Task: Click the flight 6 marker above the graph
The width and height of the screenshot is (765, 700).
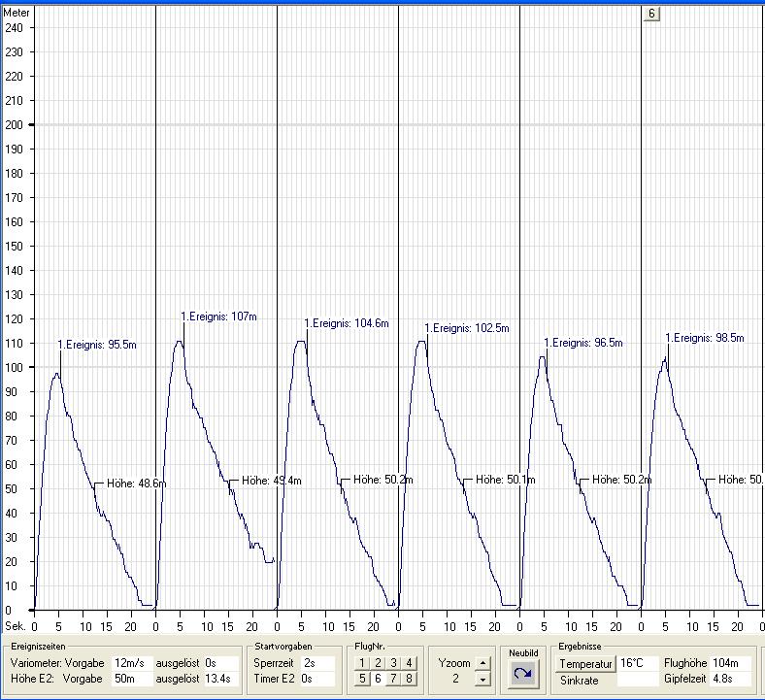Action: (651, 14)
